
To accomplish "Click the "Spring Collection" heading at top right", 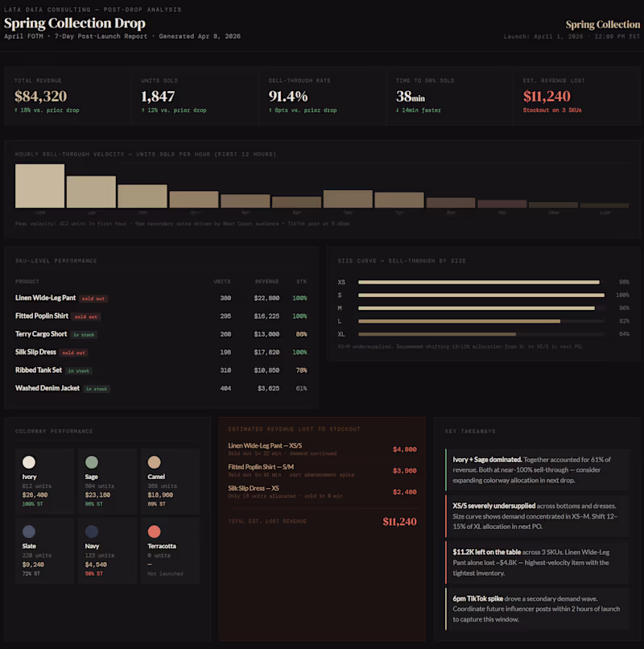I will coord(603,25).
